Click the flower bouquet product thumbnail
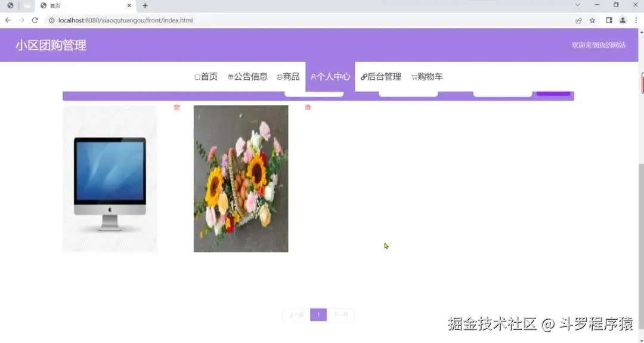This screenshot has height=343, width=644. pos(240,177)
